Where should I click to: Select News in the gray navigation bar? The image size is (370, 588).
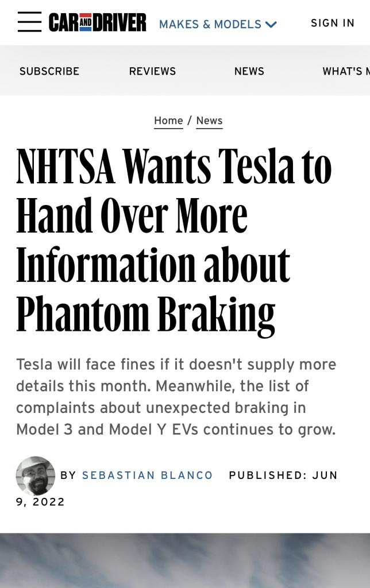[x=249, y=71]
